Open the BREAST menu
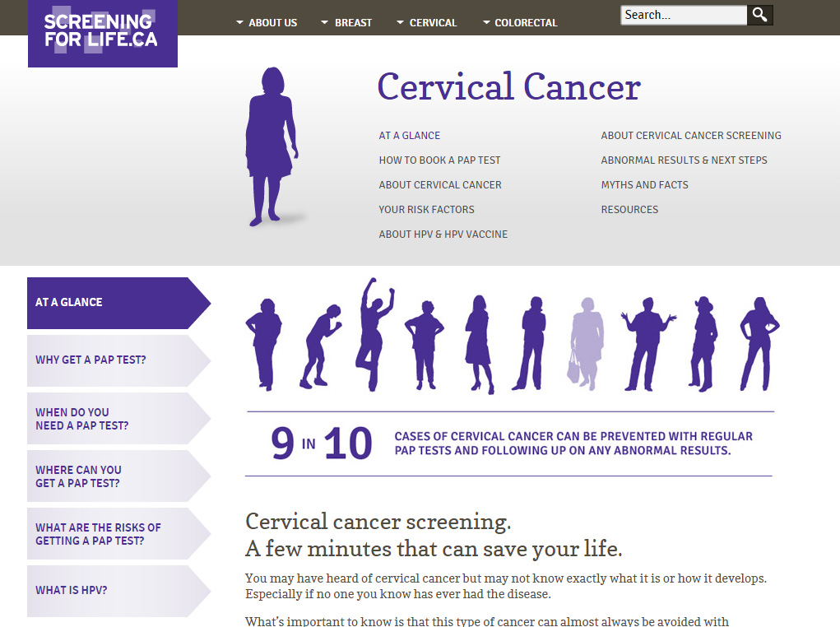Image resolution: width=840 pixels, height=627 pixels. 353,23
